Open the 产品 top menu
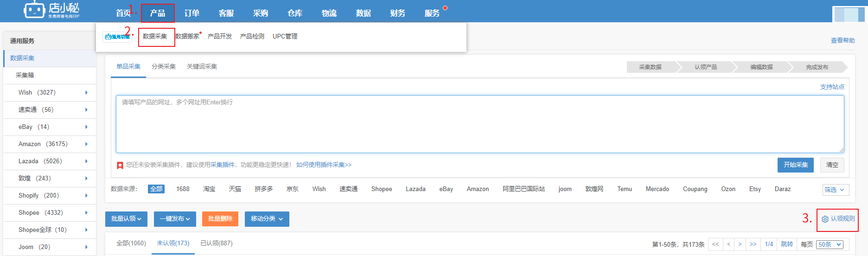Viewport: 868px width, 256px height. click(x=158, y=13)
